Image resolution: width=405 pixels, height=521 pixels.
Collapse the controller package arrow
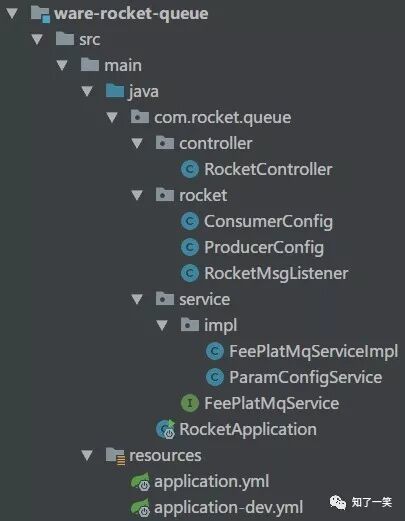point(137,143)
